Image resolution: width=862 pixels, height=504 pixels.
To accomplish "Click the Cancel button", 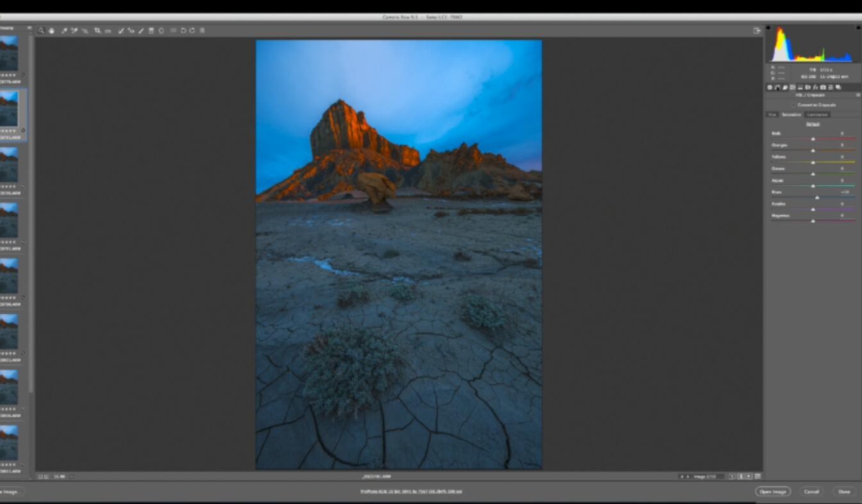I will coord(812,491).
